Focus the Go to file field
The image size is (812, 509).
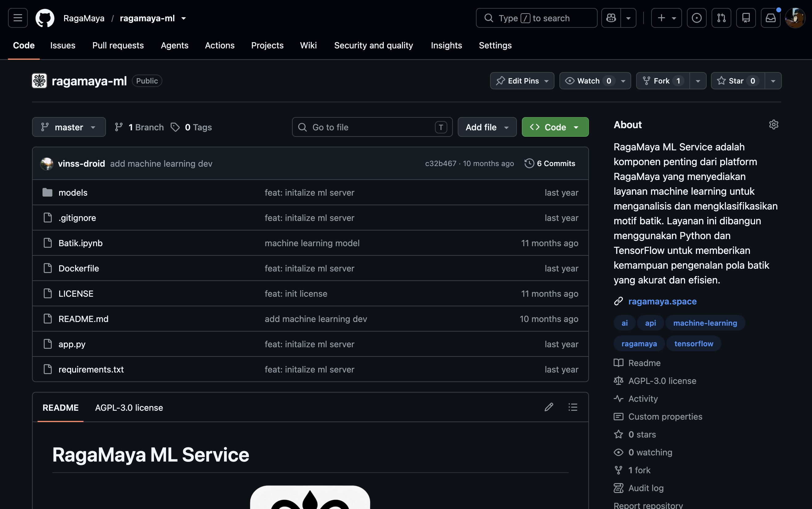[x=372, y=127]
